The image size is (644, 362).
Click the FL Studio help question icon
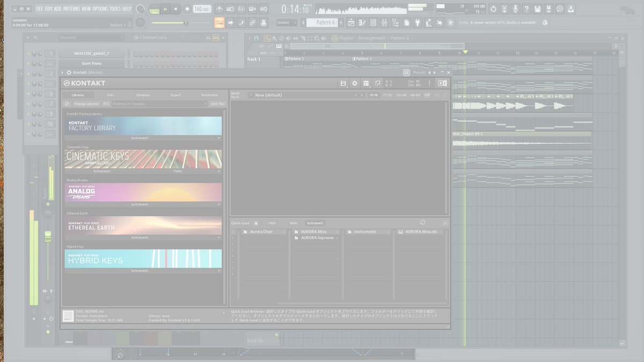tap(526, 9)
